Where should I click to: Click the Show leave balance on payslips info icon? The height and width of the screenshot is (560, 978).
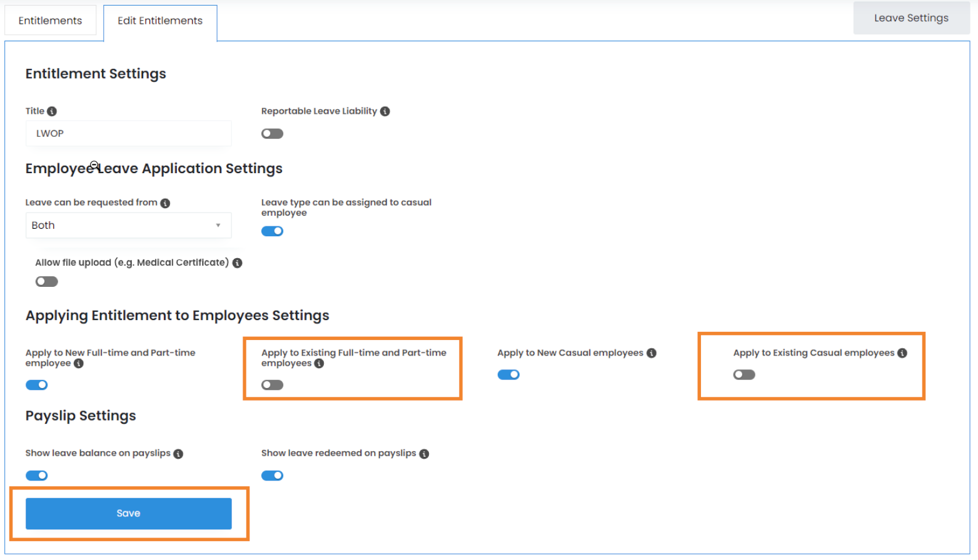178,454
